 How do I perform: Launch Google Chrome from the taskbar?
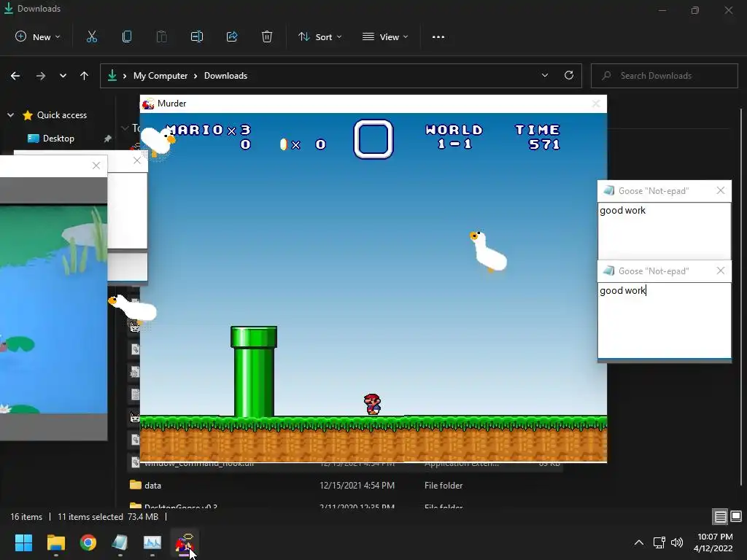tap(88, 542)
